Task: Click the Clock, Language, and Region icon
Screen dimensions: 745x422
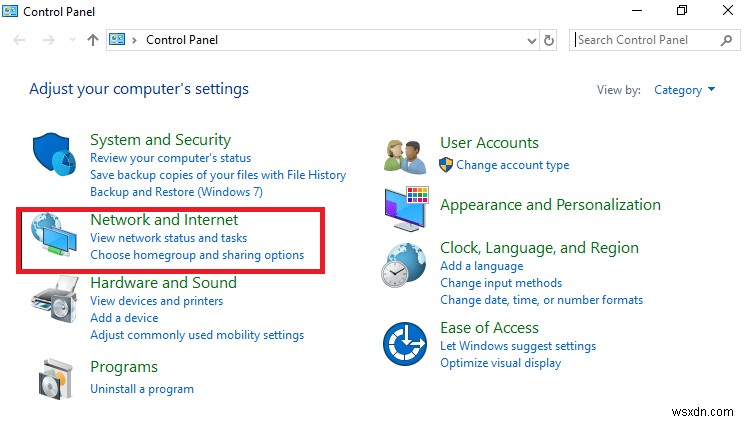Action: point(405,268)
